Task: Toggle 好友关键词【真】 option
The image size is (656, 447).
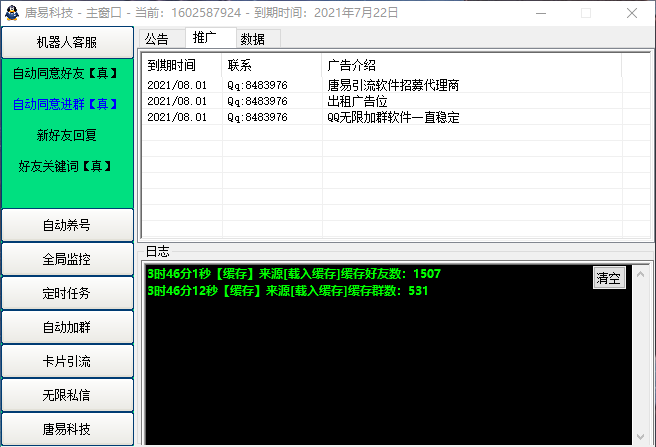Action: pos(65,166)
